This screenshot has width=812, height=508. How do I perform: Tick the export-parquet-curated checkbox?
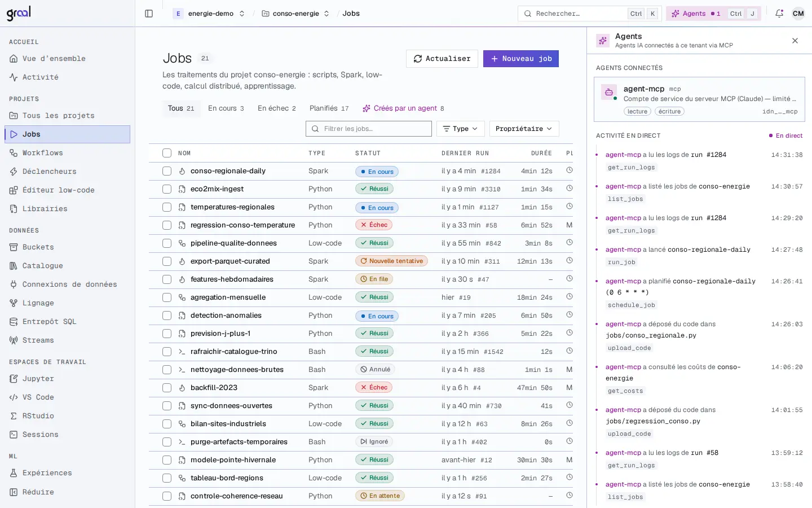pyautogui.click(x=167, y=261)
